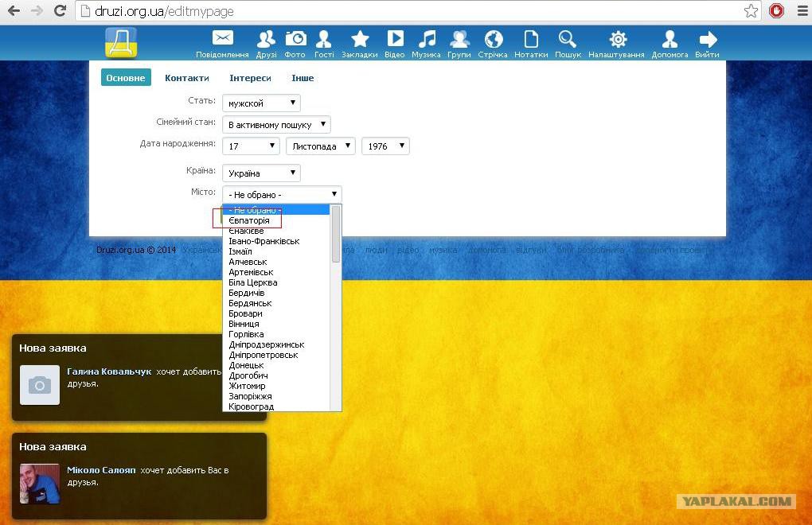Open the Групи groups icon
Viewport: 812px width, 525px height.
click(x=459, y=38)
